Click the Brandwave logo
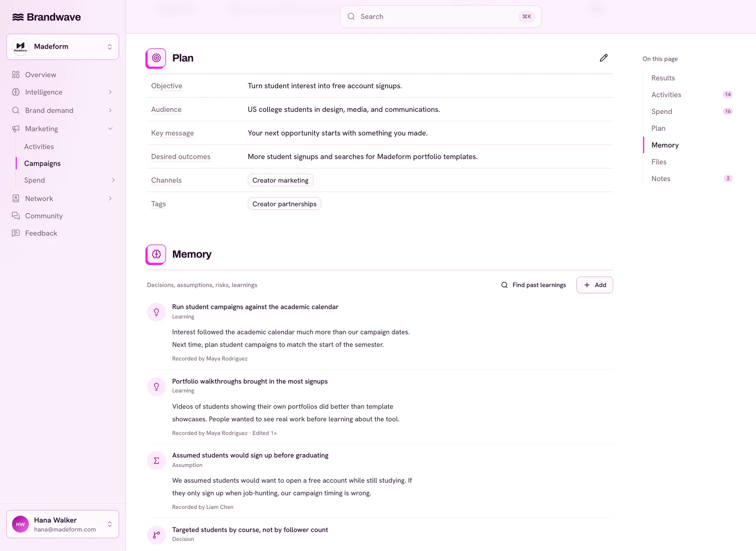Image resolution: width=756 pixels, height=551 pixels. 46,17
